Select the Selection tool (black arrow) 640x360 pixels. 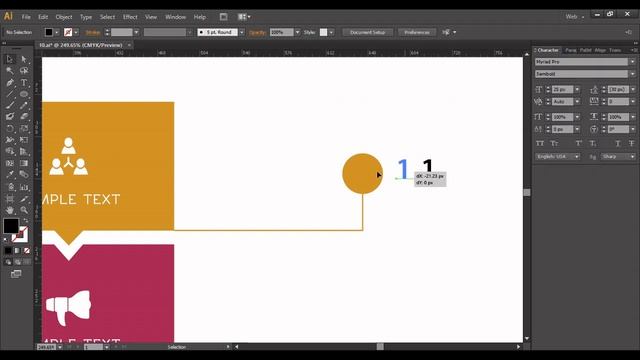click(9, 59)
